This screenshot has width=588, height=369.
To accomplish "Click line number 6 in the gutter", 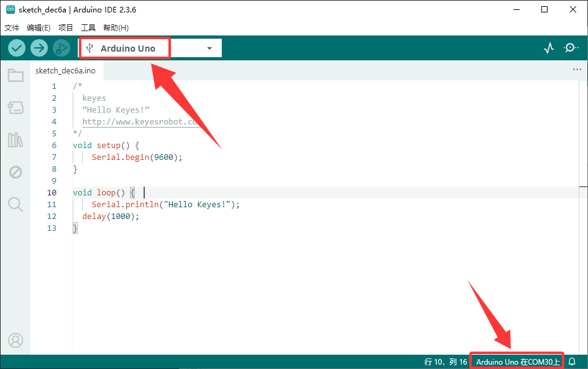I will (54, 145).
